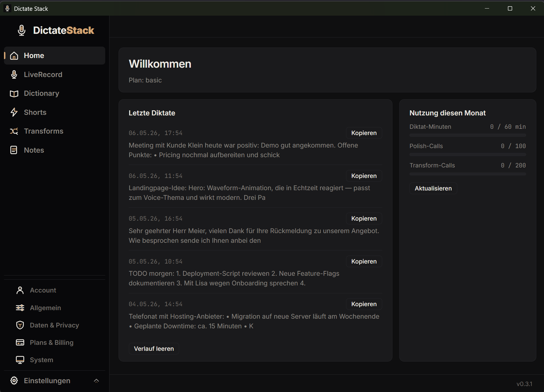Click the Dictionary book icon
The width and height of the screenshot is (544, 392).
point(14,94)
